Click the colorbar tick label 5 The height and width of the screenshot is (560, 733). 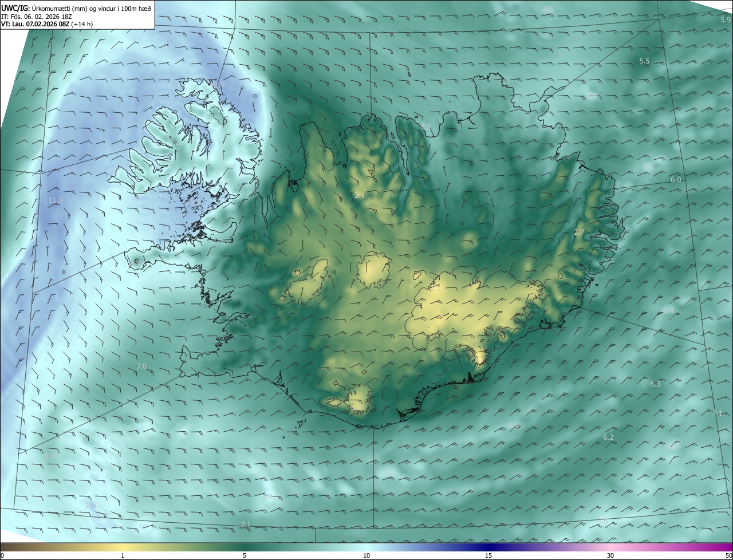245,556
